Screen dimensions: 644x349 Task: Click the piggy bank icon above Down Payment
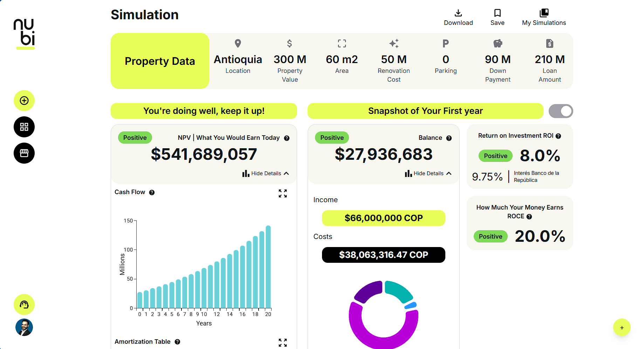coord(498,43)
